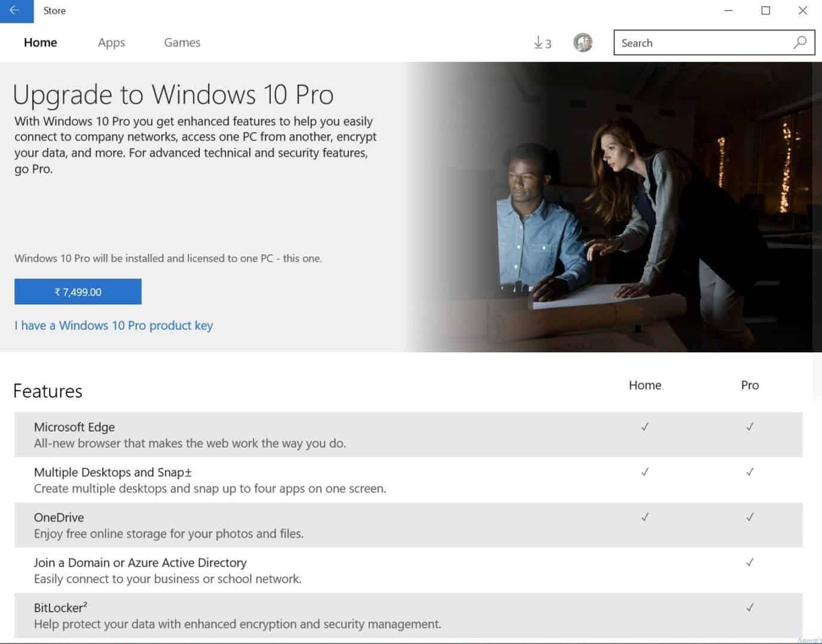
Task: Select Join a Domain or Azure Active Directory
Action: [140, 563]
